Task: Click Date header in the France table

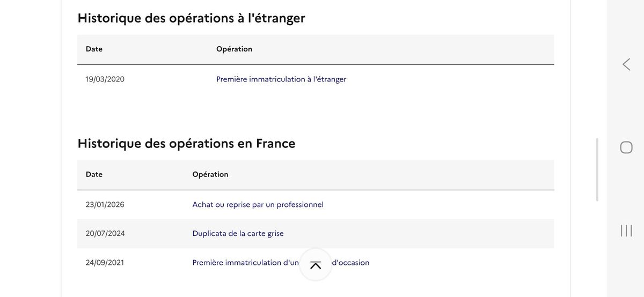Action: tap(94, 174)
